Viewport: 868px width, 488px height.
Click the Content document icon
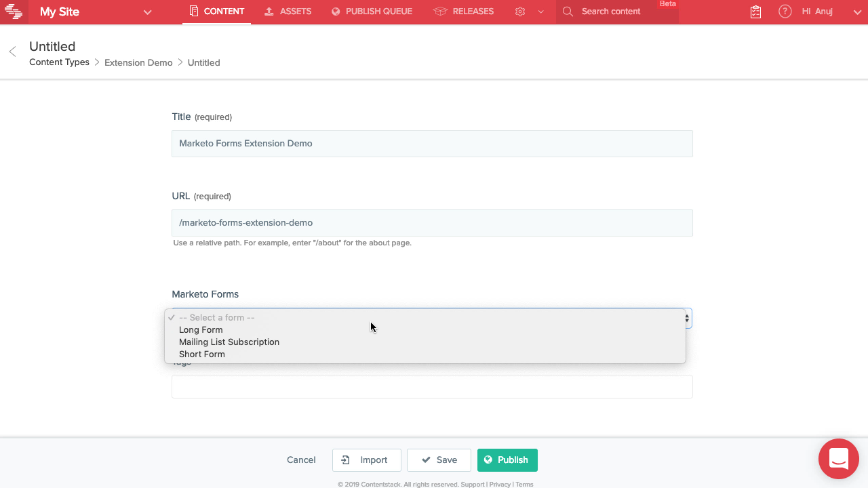click(194, 12)
